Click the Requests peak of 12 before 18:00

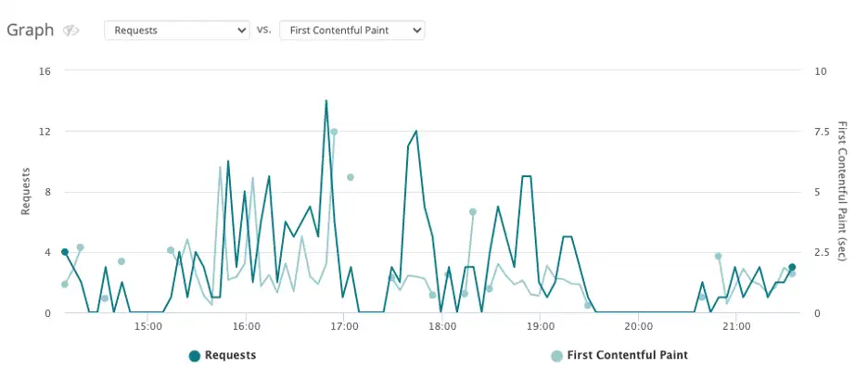[415, 132]
